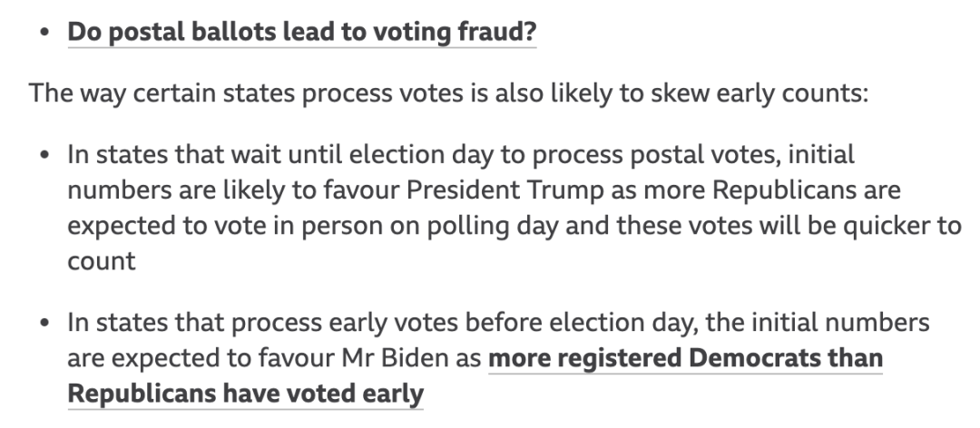Click "Republicans have voted early" link line
Screen dimensions: 980x428
coord(246,394)
